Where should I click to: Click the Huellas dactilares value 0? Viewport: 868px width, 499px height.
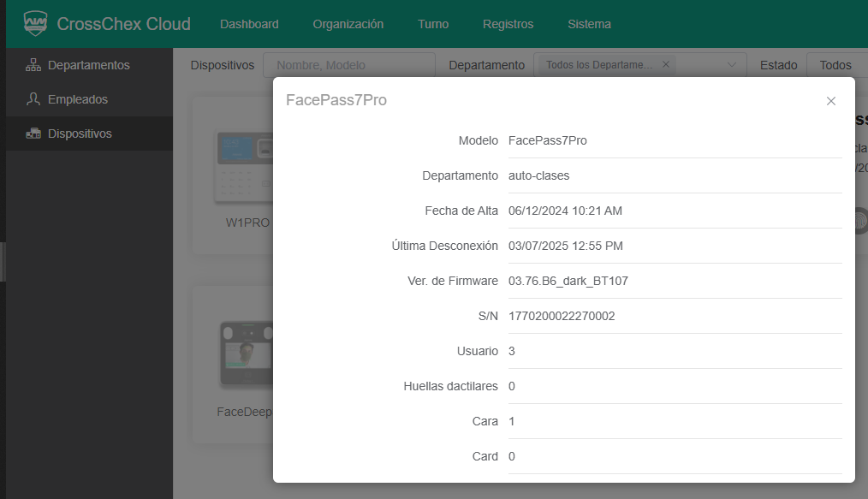[x=512, y=386]
